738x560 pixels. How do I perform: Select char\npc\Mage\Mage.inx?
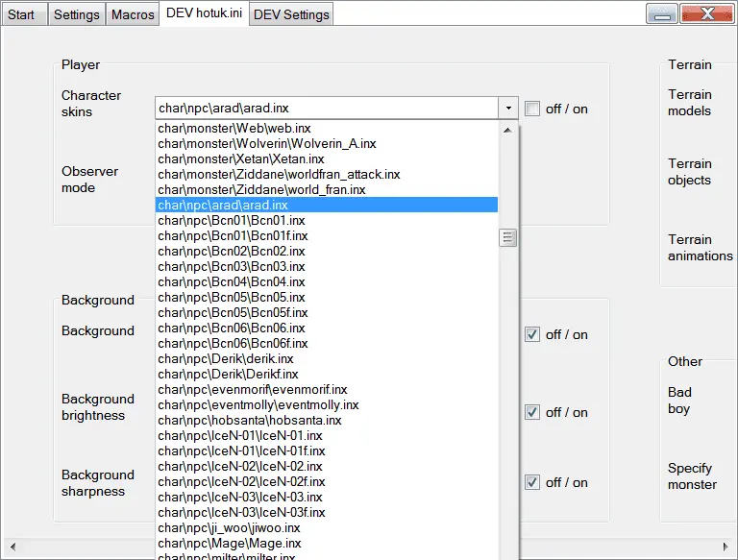327,543
